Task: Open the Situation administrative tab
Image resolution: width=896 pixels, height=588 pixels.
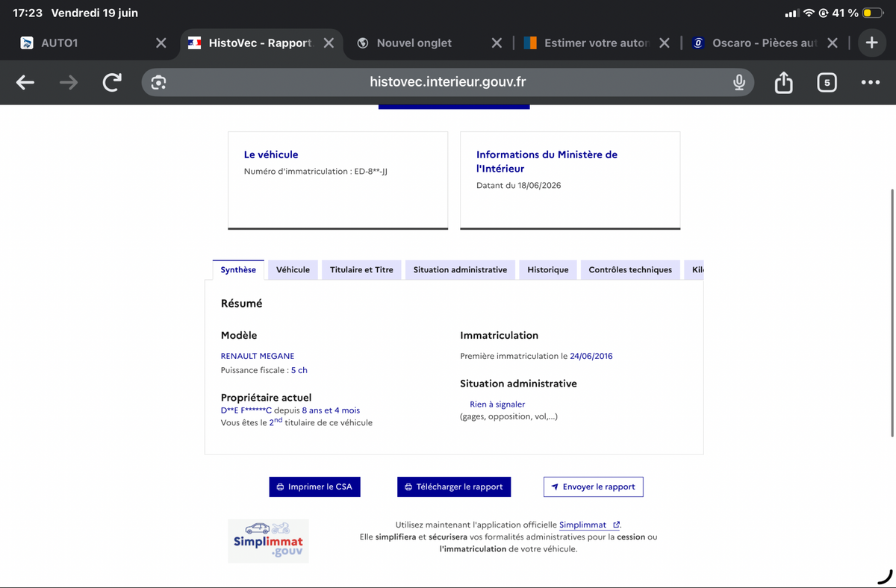Action: tap(460, 269)
